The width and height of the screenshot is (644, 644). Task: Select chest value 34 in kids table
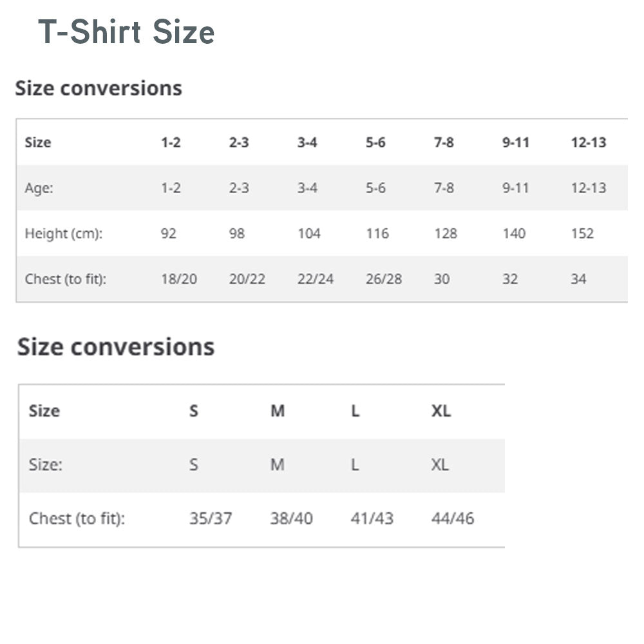click(x=578, y=279)
